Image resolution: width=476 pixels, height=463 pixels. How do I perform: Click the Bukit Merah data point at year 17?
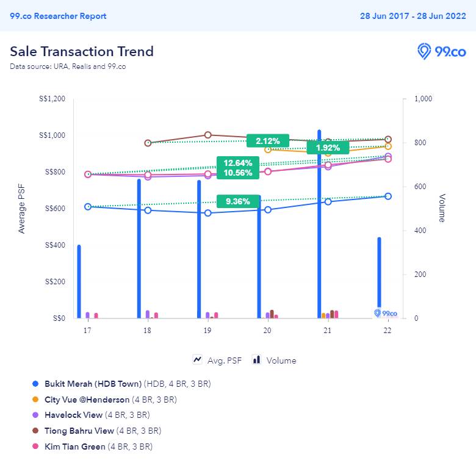[x=88, y=207]
